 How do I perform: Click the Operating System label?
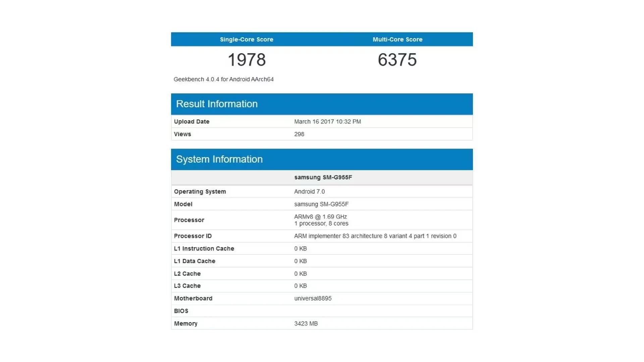click(200, 192)
